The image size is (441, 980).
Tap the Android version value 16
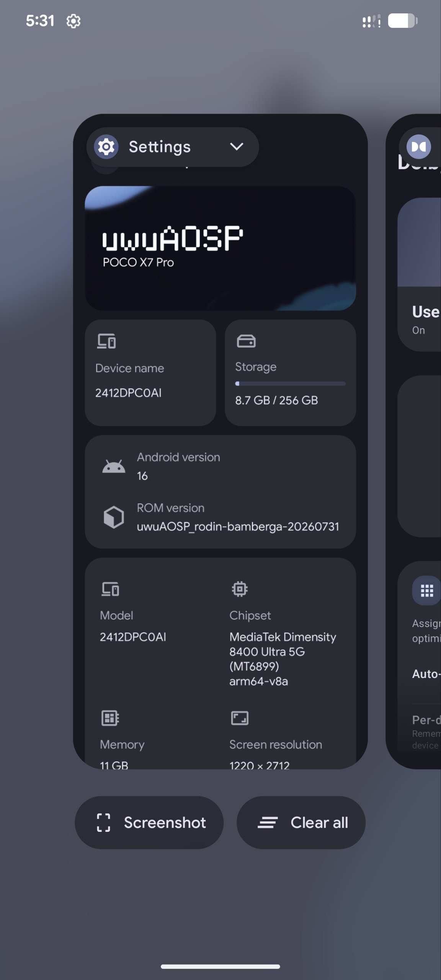click(142, 476)
